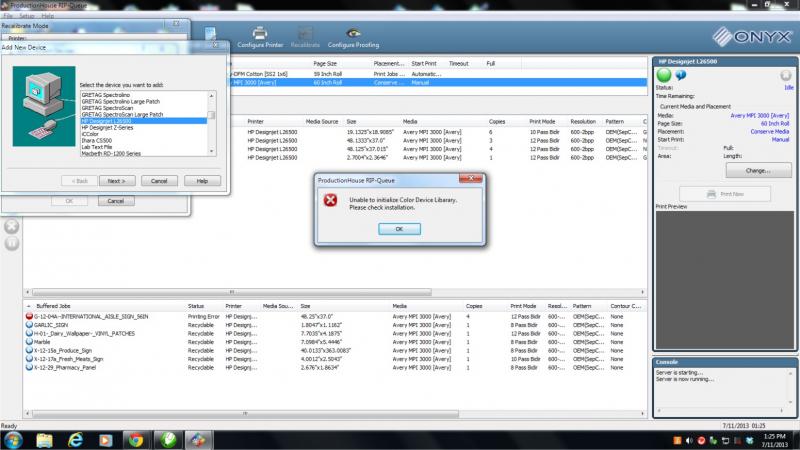Click the upper jobs list horizontal scrollbar
The width and height of the screenshot is (800, 450).
232,292
